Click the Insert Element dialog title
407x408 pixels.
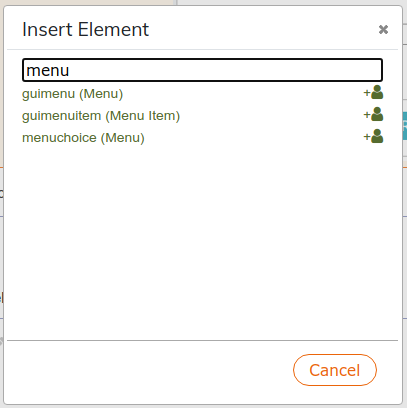(x=85, y=29)
